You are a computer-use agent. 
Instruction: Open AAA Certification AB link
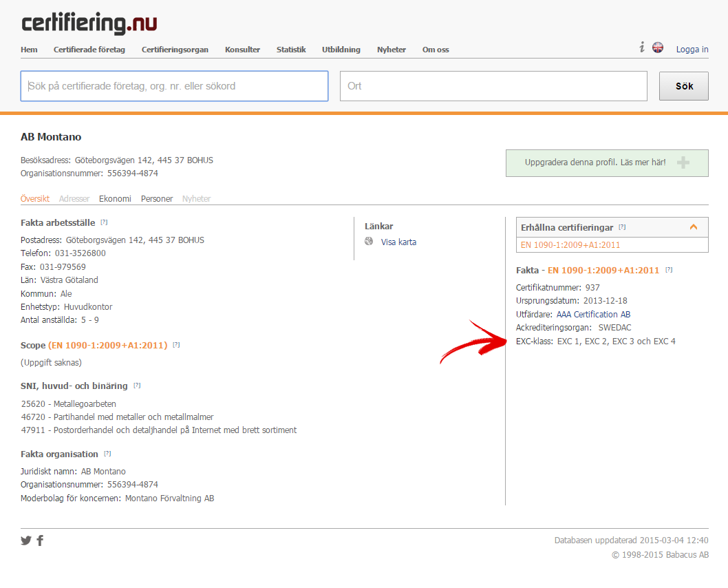click(x=593, y=315)
